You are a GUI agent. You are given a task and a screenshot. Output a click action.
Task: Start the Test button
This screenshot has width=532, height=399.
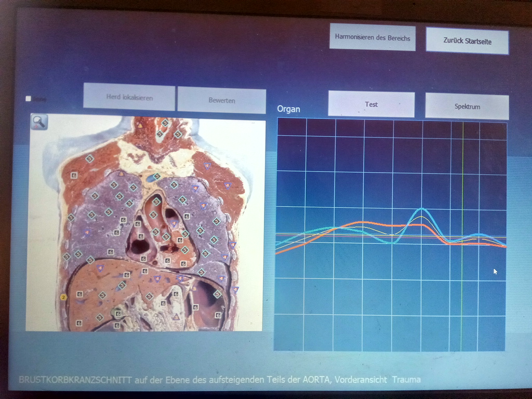(x=371, y=104)
